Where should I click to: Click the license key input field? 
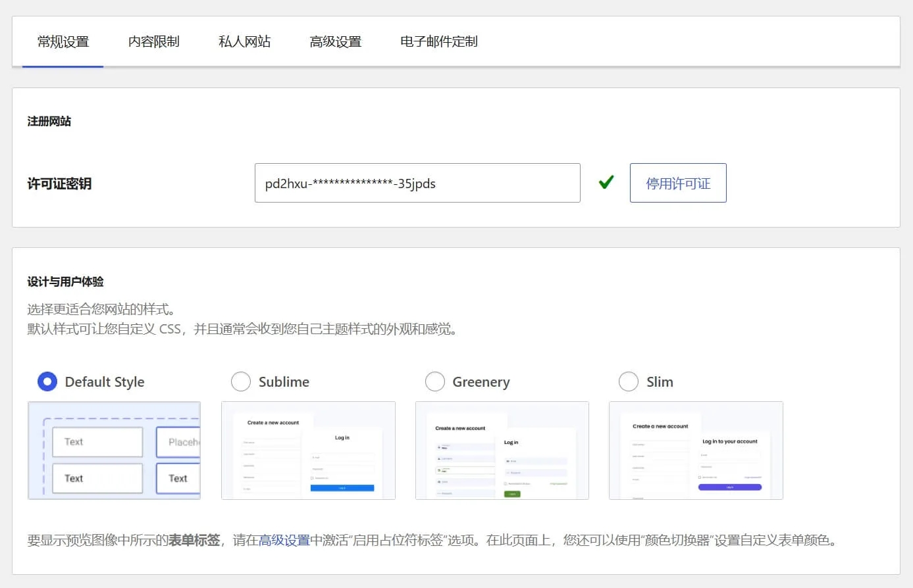pyautogui.click(x=417, y=183)
